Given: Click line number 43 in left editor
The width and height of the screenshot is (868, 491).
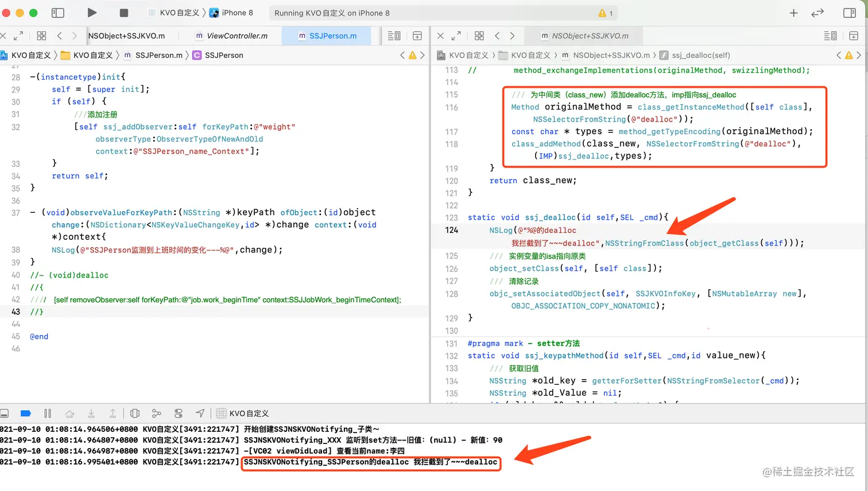Looking at the screenshot, I should point(15,311).
